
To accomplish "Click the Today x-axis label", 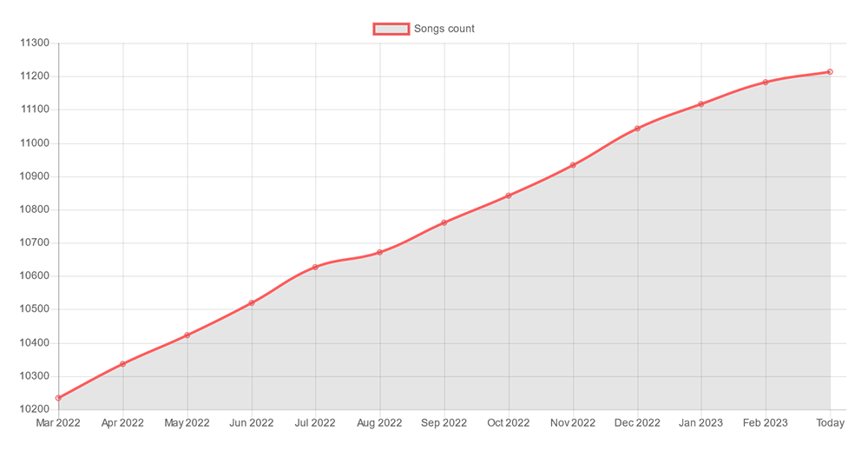I will coord(830,423).
